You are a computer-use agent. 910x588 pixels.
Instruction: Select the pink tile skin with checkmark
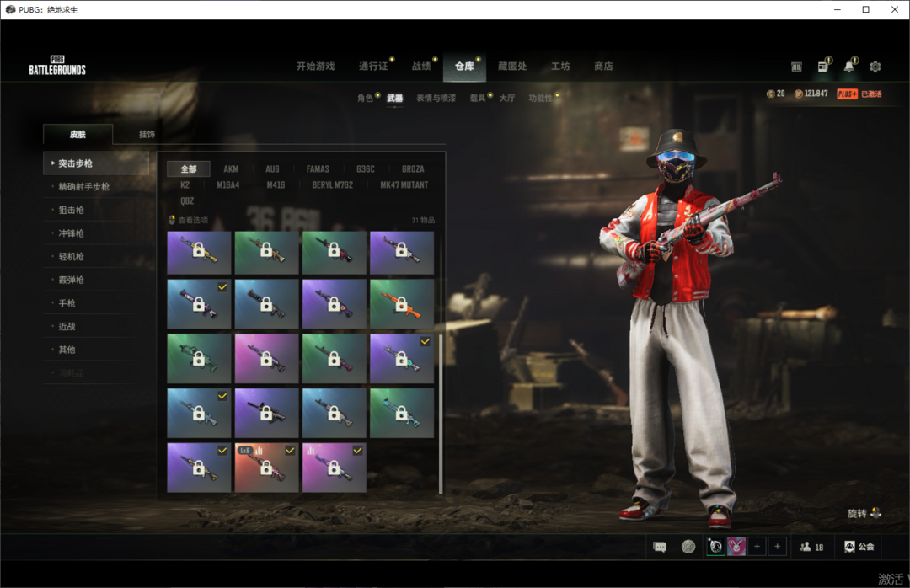335,468
